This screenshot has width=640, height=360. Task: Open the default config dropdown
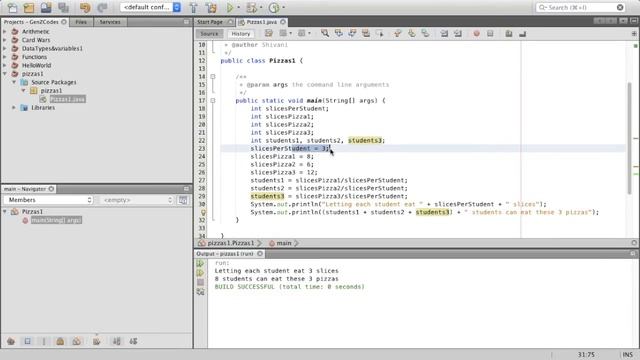[x=151, y=7]
